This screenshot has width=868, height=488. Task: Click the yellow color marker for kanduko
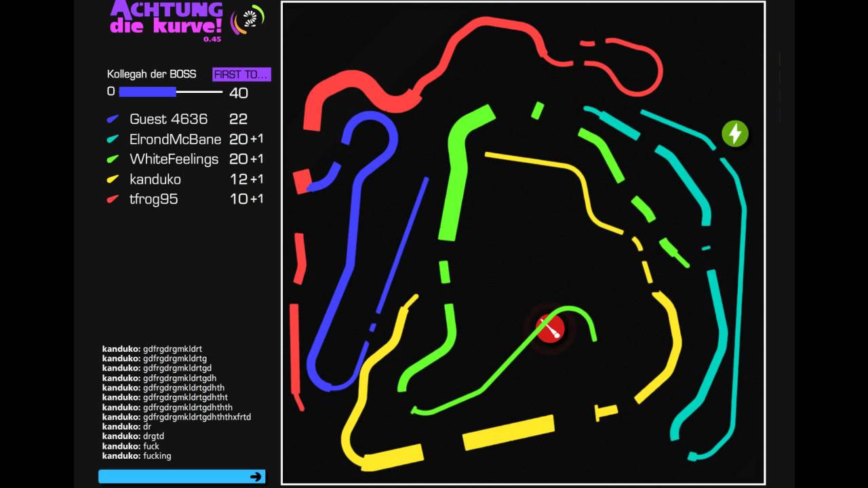pyautogui.click(x=113, y=180)
